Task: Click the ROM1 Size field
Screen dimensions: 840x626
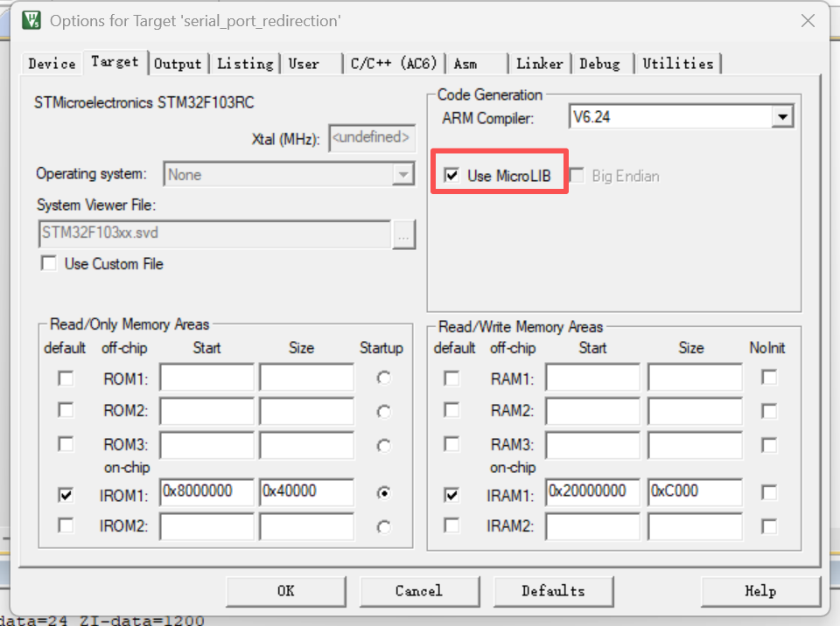Action: tap(306, 378)
